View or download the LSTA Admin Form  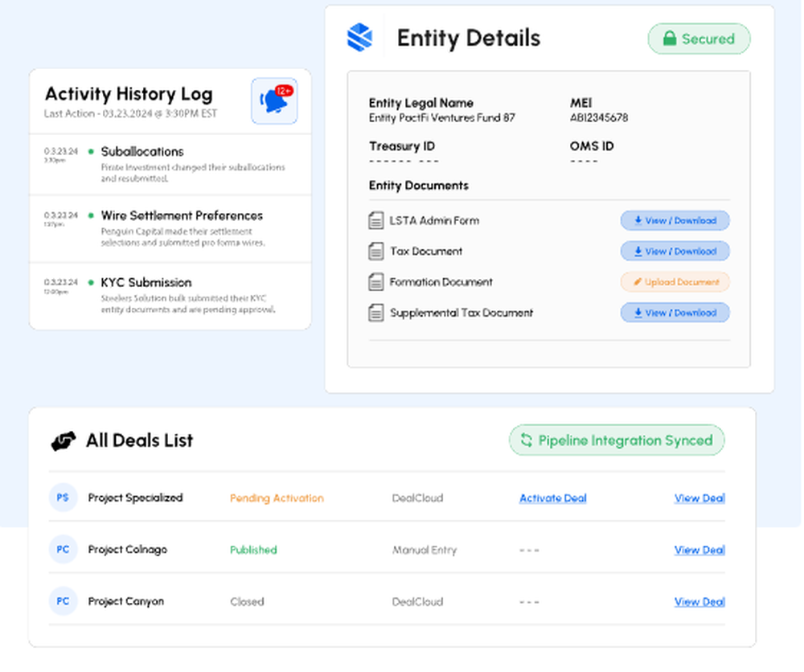point(675,220)
